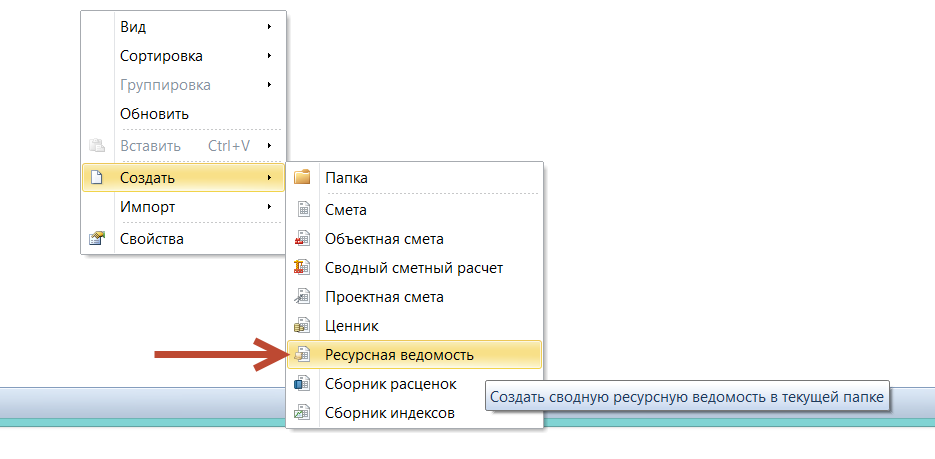The height and width of the screenshot is (459, 935).
Task: Expand arrow next to Вставить Ctrl+V
Action: point(270,145)
